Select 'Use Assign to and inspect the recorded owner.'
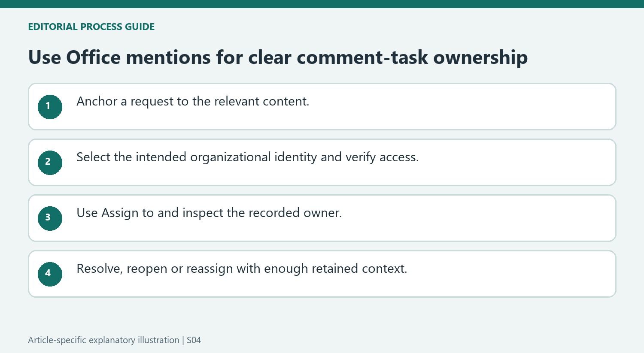Viewport: 644px width, 353px height. 209,213
